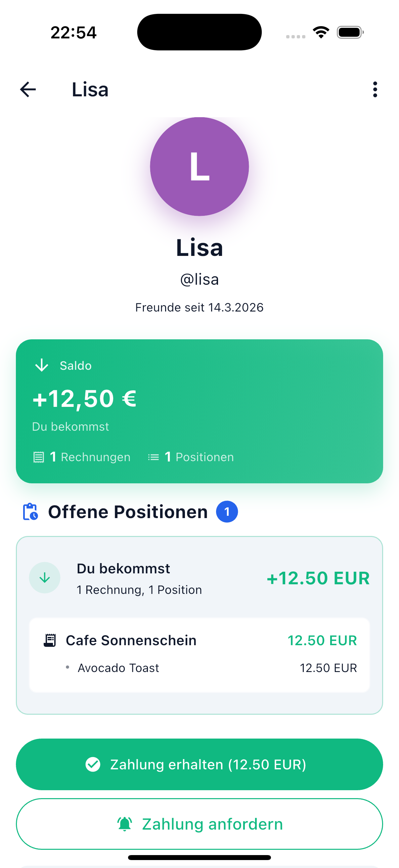Image resolution: width=399 pixels, height=868 pixels.
Task: Tap the bell icon in Zahlung anfordern
Action: point(125,824)
